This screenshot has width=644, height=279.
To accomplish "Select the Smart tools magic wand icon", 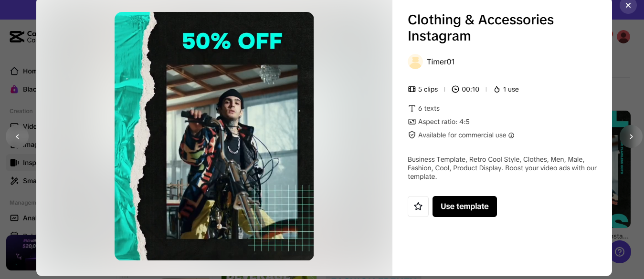I will coord(14,181).
